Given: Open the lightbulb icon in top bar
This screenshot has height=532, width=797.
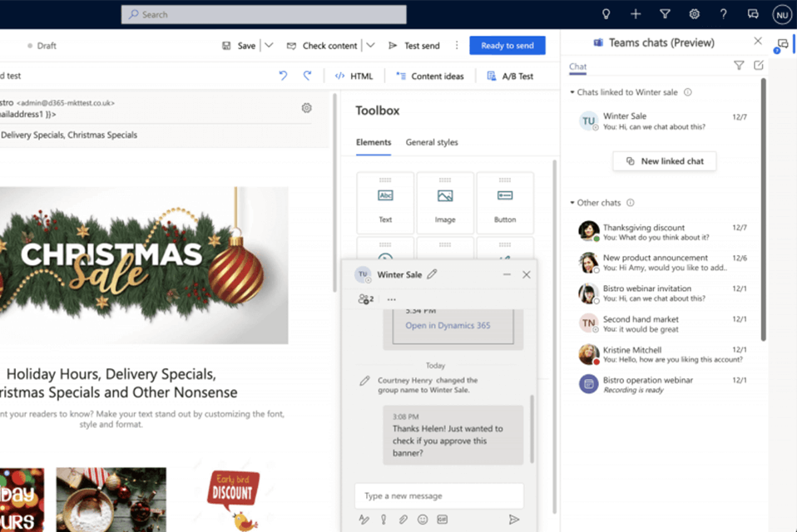Looking at the screenshot, I should [606, 14].
